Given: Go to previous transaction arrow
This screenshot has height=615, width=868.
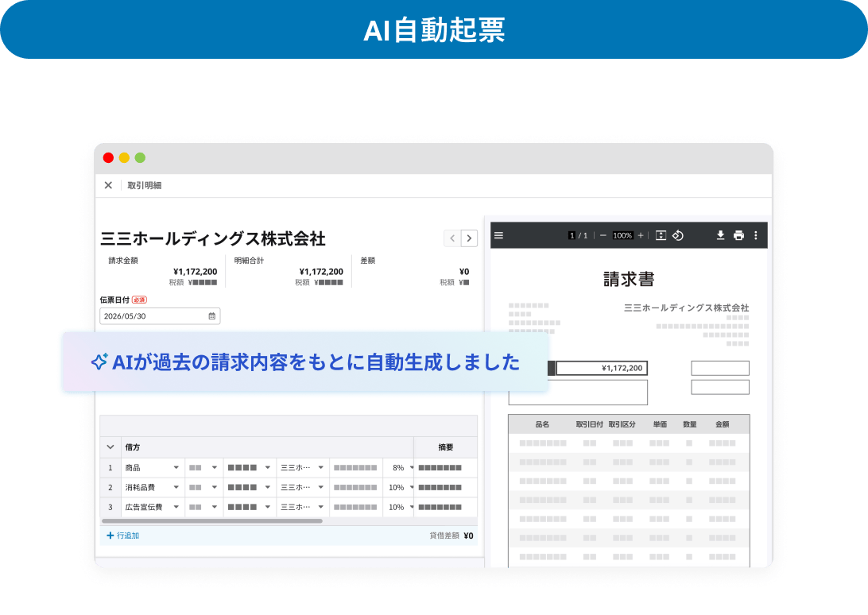Looking at the screenshot, I should pyautogui.click(x=452, y=238).
